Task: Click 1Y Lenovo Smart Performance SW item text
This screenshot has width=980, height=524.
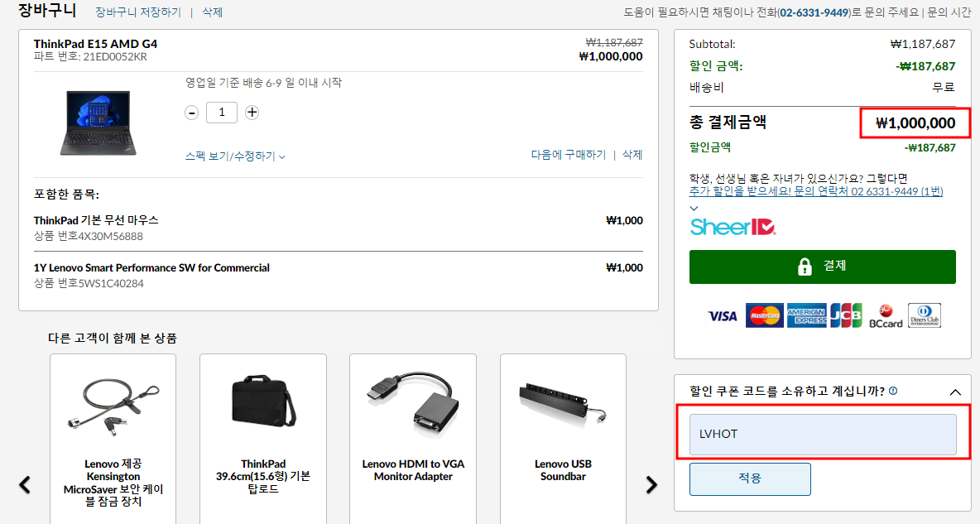Action: click(x=151, y=267)
